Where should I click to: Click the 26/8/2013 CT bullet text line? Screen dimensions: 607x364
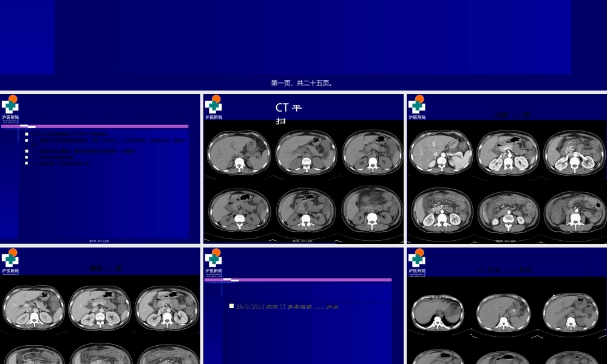pyautogui.click(x=287, y=307)
